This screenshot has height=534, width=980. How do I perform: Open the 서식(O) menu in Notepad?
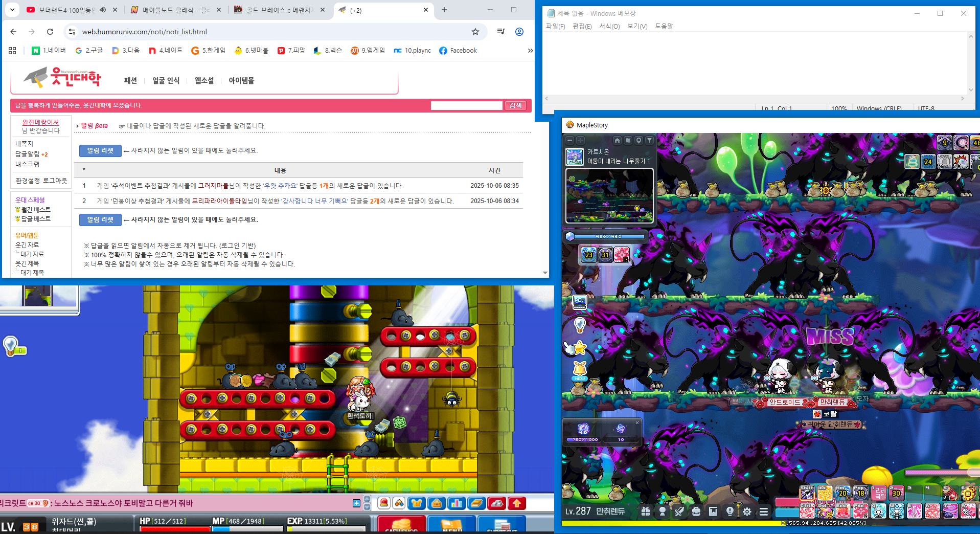[609, 26]
